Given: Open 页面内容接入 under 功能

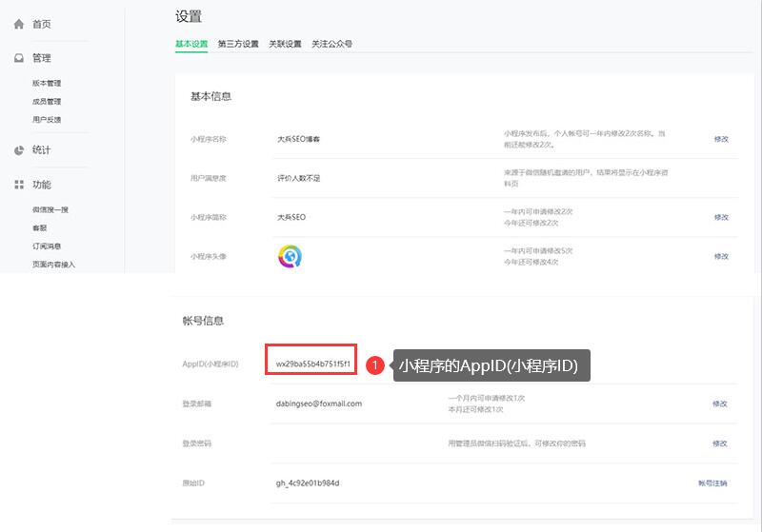Looking at the screenshot, I should 53,265.
